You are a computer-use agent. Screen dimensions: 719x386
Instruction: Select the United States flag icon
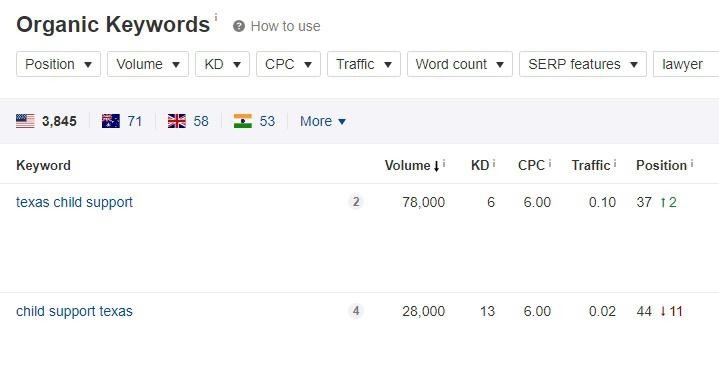[x=25, y=121]
